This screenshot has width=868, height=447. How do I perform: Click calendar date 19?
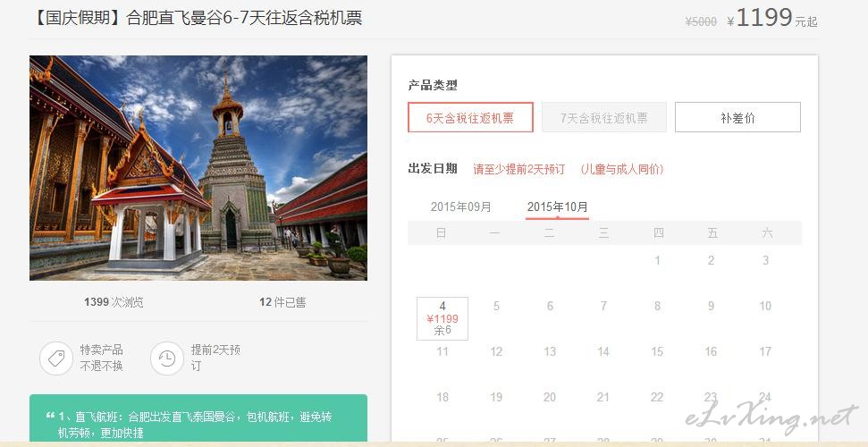click(x=496, y=397)
